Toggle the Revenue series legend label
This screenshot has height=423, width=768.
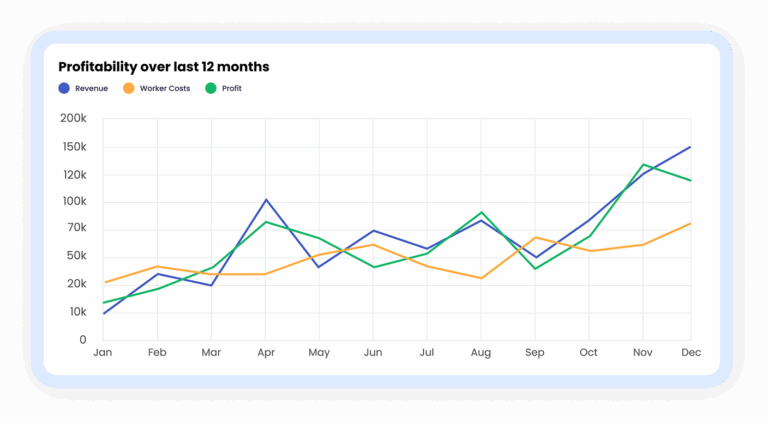[91, 89]
